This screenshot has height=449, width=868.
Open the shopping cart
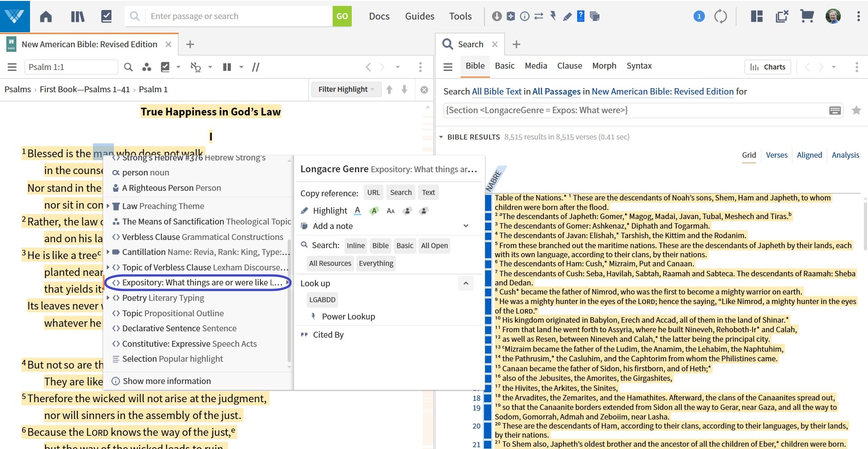[807, 16]
